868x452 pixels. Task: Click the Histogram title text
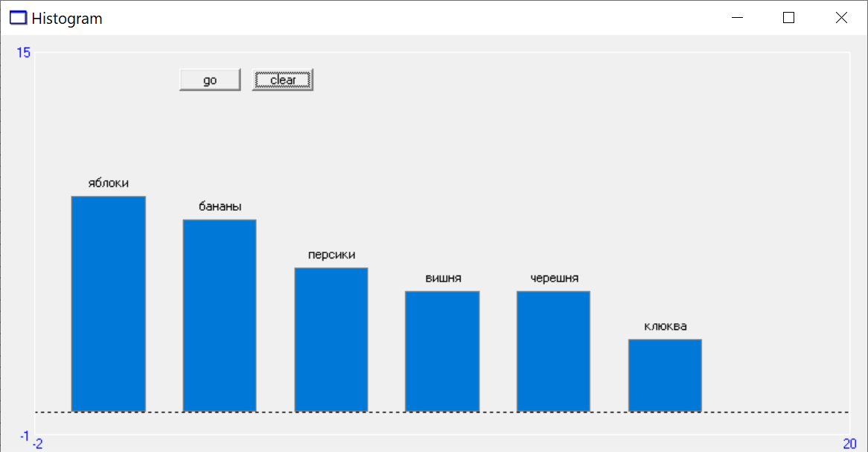click(x=67, y=19)
